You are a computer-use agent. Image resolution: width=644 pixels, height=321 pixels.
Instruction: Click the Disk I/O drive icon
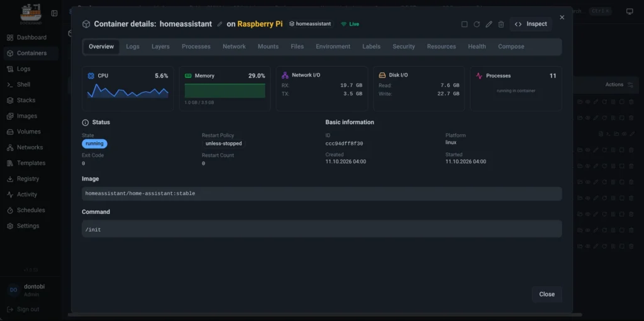(x=382, y=76)
